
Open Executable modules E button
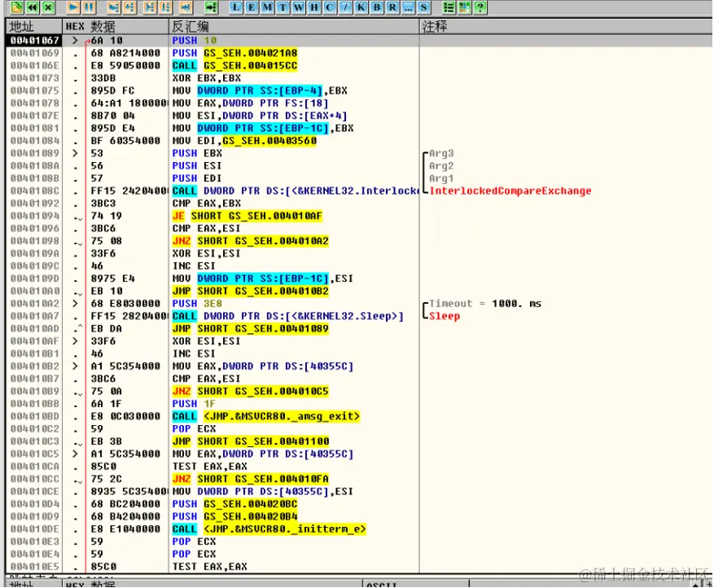252,7
